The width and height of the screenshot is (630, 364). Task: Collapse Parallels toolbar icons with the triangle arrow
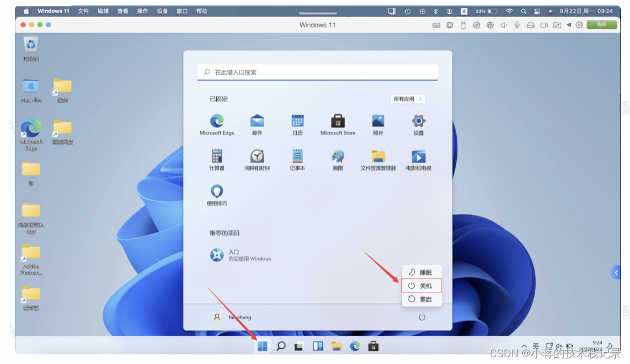click(x=569, y=25)
